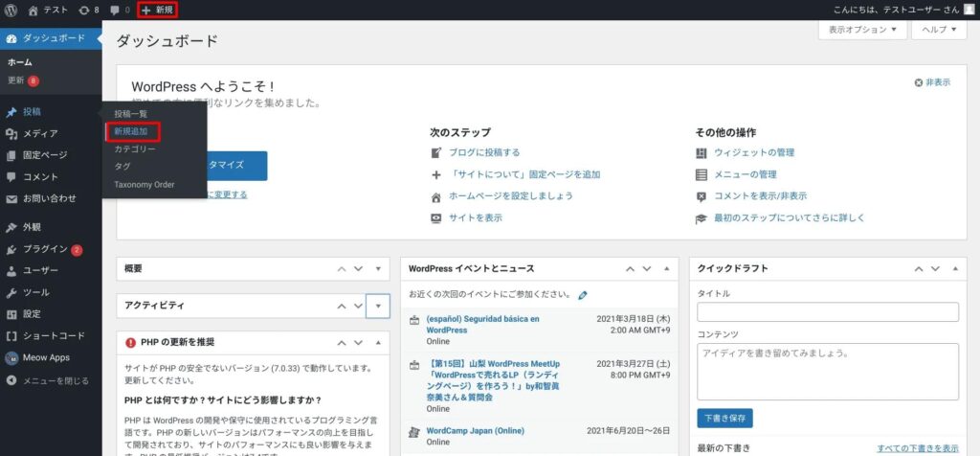Dismiss welcome panel with 非表示
Image resolution: width=980 pixels, height=456 pixels.
[932, 83]
